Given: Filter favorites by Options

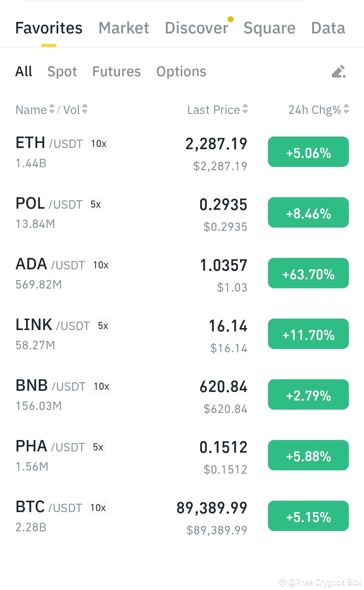Looking at the screenshot, I should [x=181, y=71].
